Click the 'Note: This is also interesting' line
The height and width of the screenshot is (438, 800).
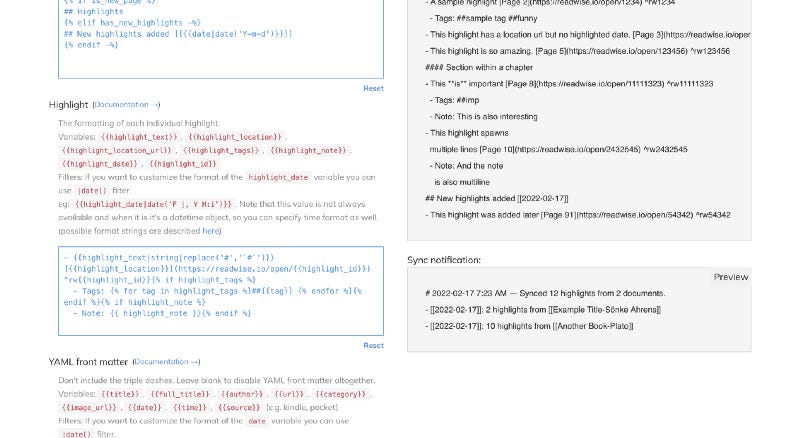click(483, 116)
